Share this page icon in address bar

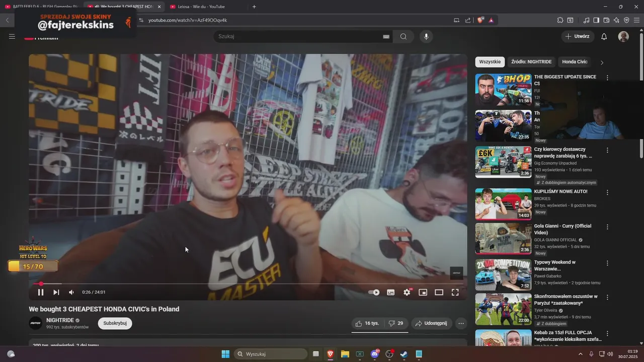pyautogui.click(x=468, y=20)
